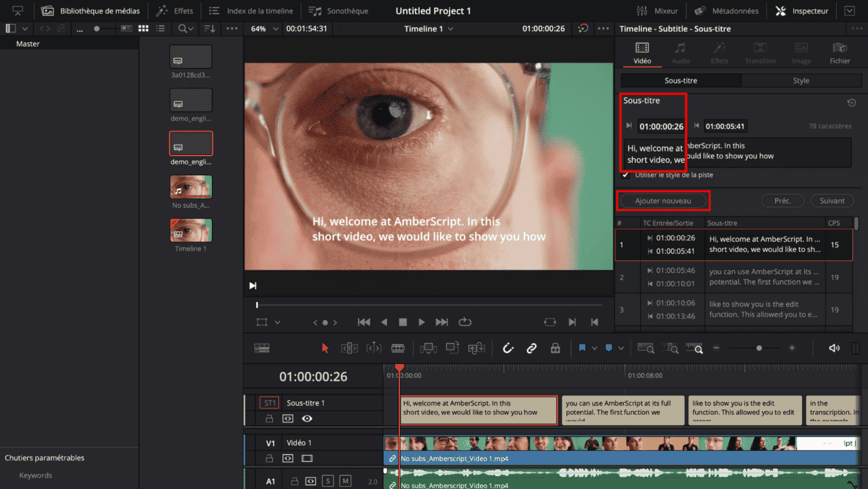Screen dimensions: 868x489
Task: Click the Detail Zoom icon
Action: pos(670,348)
